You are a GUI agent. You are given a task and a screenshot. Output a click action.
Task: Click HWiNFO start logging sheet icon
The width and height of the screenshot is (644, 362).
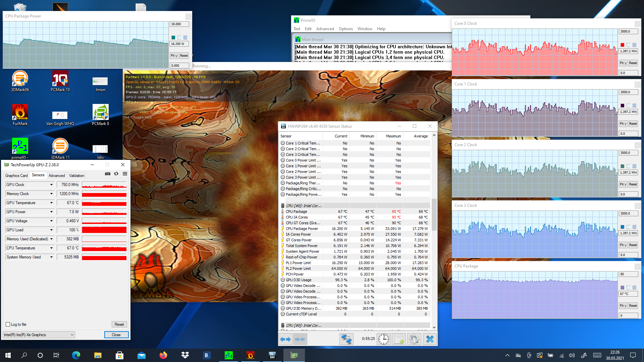coord(399,339)
